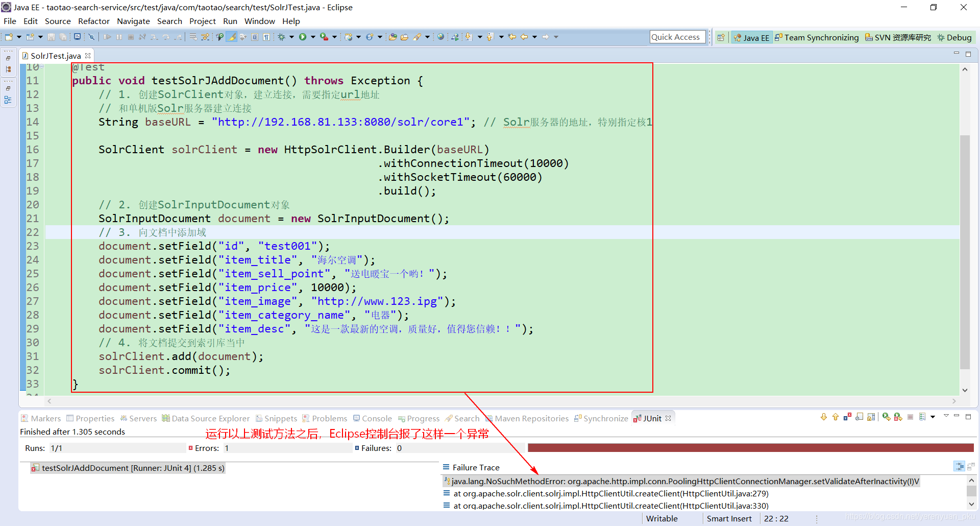This screenshot has height=526, width=980.
Task: Open the Search toolbar dropdown arrow
Action: click(x=427, y=37)
